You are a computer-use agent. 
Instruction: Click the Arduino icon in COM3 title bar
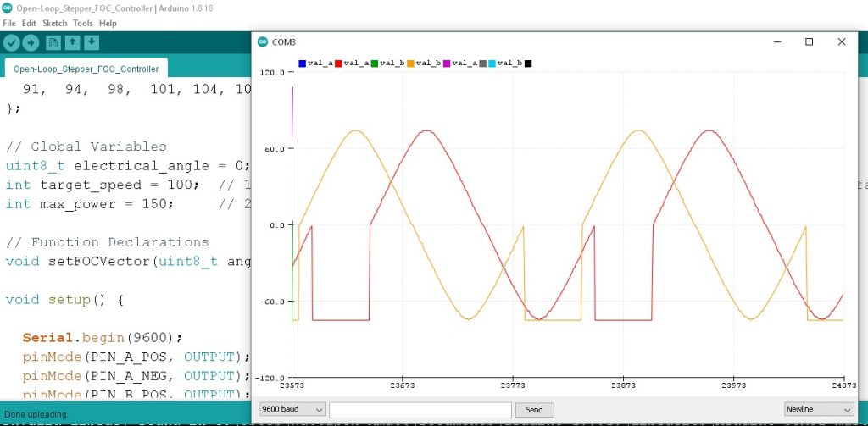263,42
